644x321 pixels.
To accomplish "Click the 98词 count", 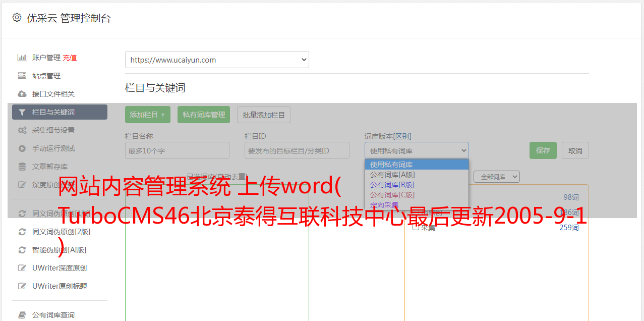I will pos(571,197).
